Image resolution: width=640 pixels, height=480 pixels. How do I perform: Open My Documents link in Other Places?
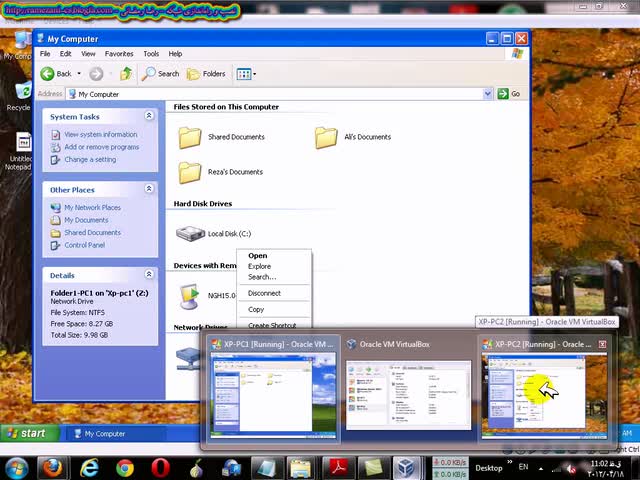click(86, 220)
